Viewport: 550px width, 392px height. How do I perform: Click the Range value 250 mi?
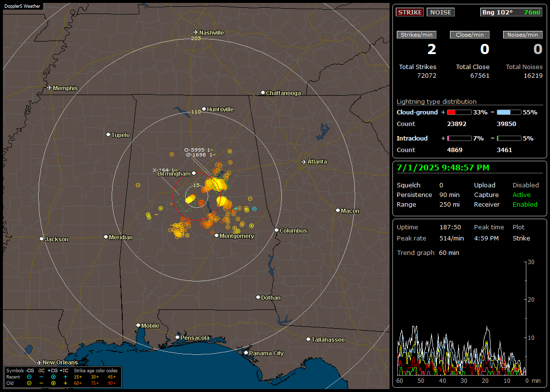(x=449, y=204)
